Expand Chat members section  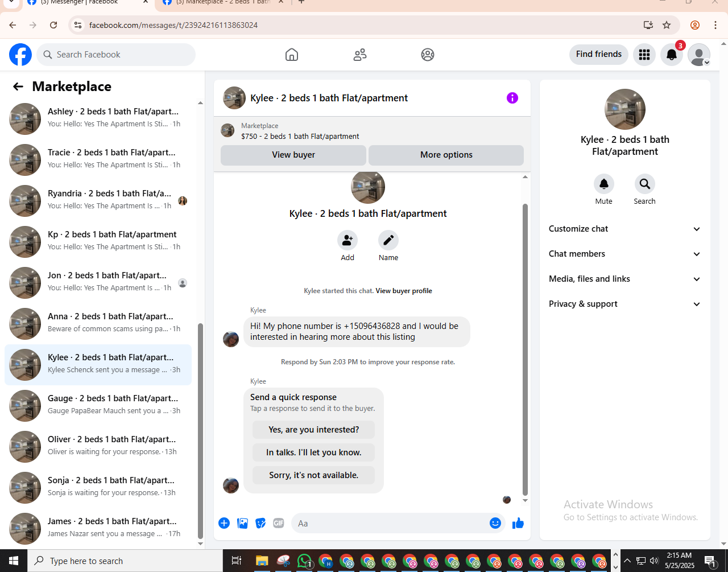(624, 254)
